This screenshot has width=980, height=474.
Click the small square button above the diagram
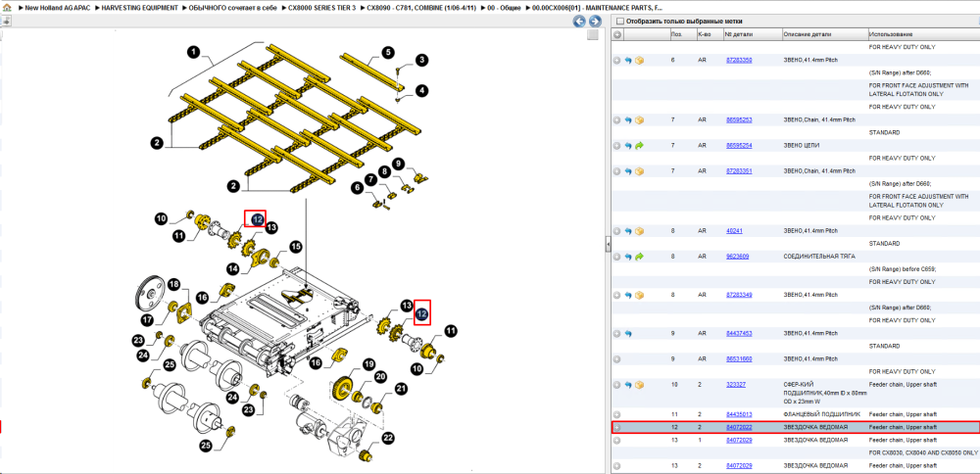(593, 35)
